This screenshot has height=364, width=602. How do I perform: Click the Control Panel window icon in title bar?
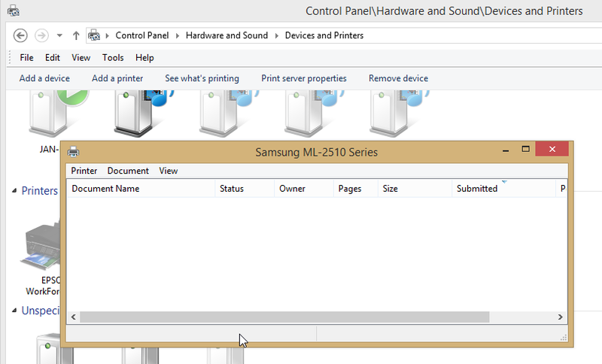(x=14, y=11)
